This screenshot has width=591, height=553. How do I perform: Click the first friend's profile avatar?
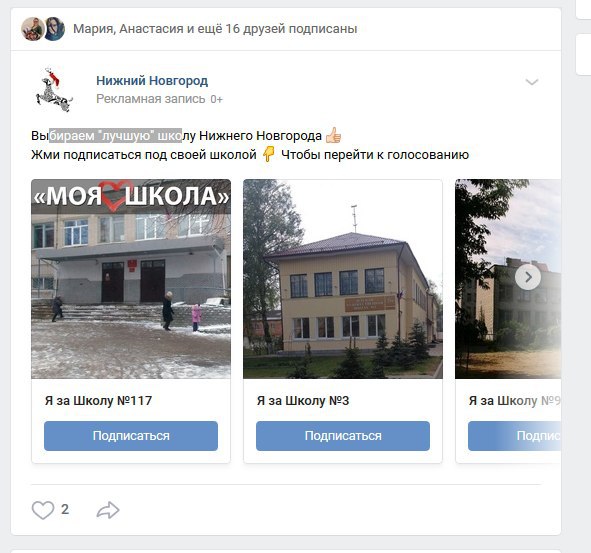tap(32, 29)
